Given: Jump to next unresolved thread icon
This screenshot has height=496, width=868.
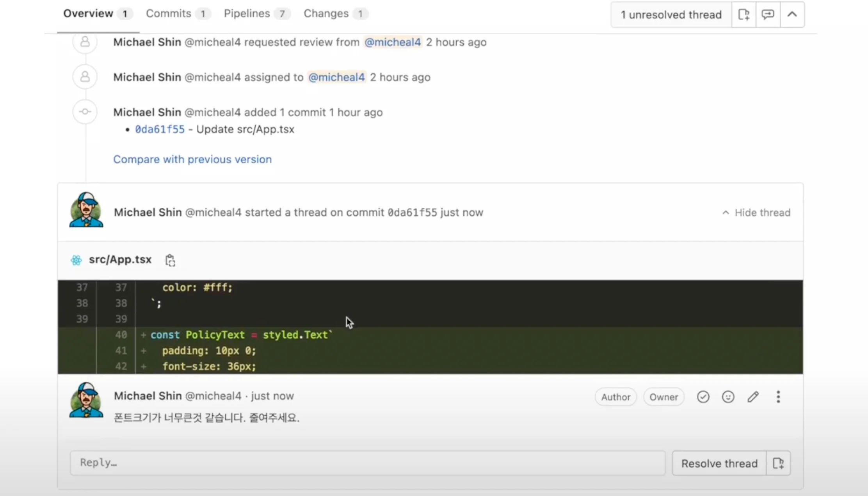Looking at the screenshot, I should tap(768, 15).
